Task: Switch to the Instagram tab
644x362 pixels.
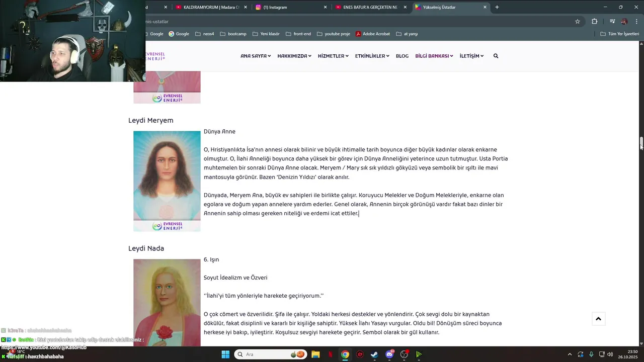Action: (290, 7)
